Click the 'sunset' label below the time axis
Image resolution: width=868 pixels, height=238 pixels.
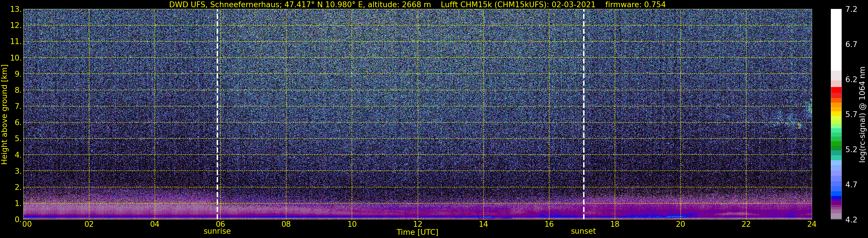click(x=583, y=231)
